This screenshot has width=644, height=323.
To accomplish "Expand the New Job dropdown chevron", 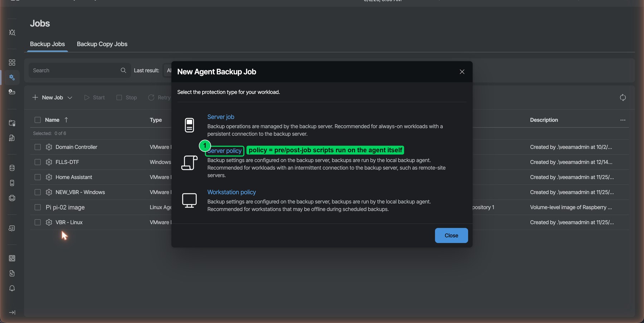I will tap(70, 98).
